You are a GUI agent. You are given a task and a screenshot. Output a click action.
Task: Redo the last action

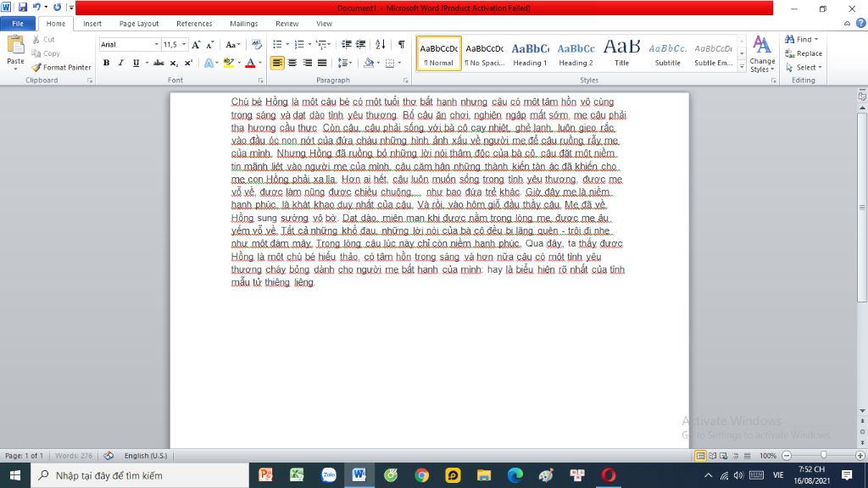(x=57, y=8)
